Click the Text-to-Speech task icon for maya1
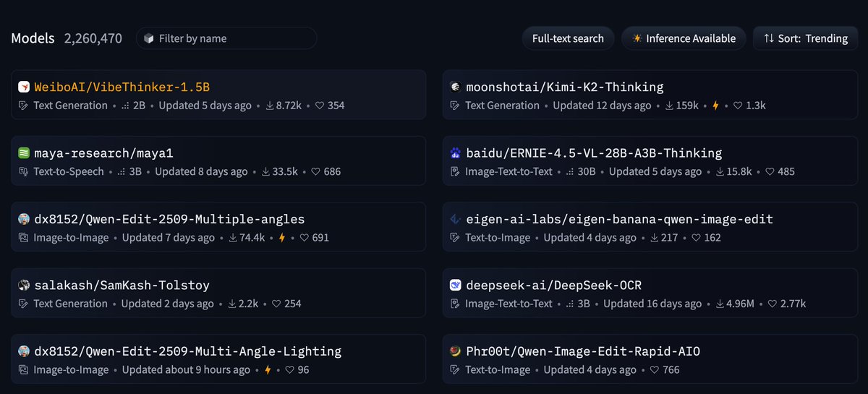 [23, 171]
